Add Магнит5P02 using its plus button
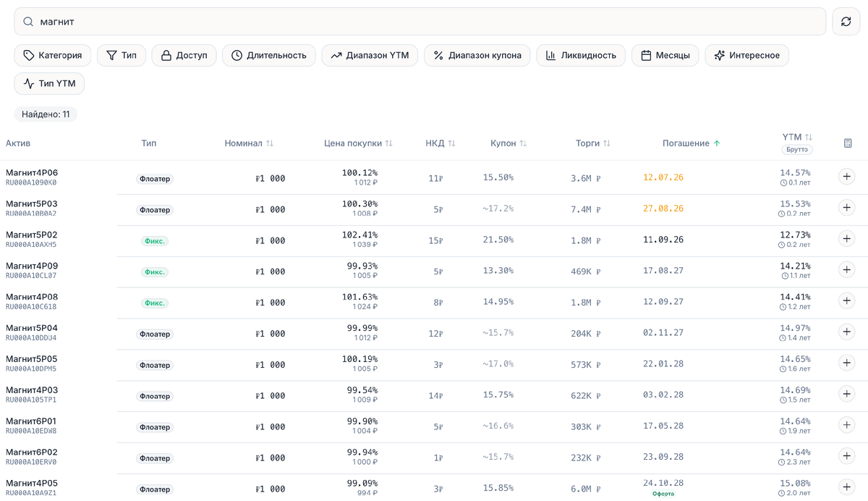Viewport: 868px width, 501px height. coord(847,239)
